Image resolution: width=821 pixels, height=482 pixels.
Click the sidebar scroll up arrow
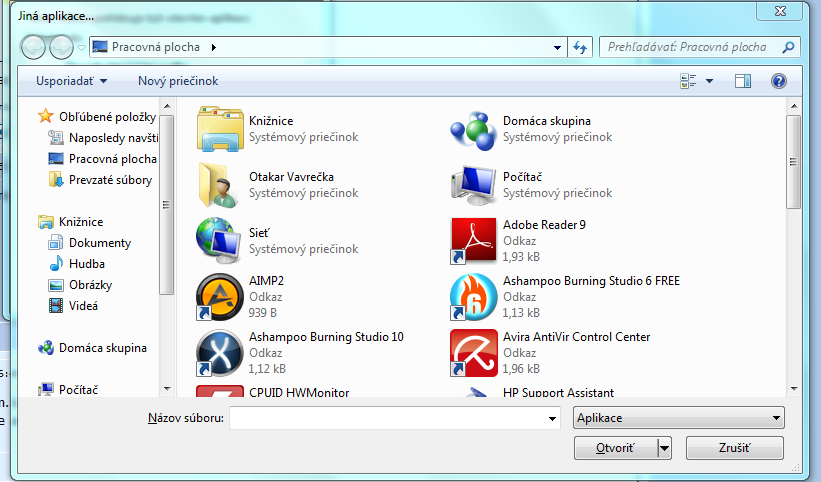pyautogui.click(x=167, y=106)
